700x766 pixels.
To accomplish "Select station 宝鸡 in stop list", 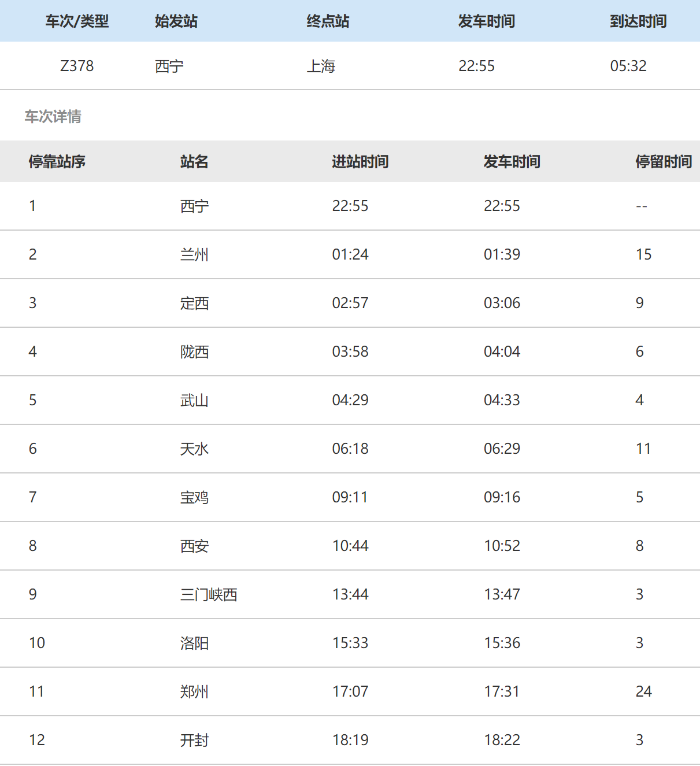I will [194, 498].
